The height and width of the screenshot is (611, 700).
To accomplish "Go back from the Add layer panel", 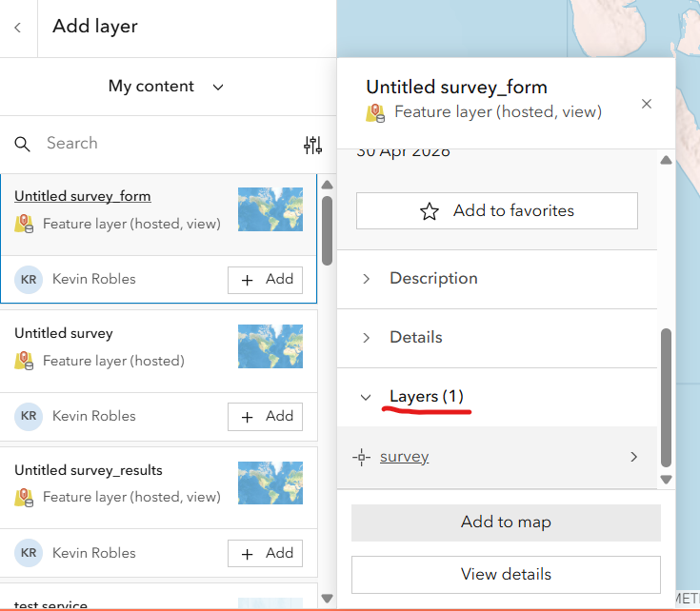I will coord(18,28).
